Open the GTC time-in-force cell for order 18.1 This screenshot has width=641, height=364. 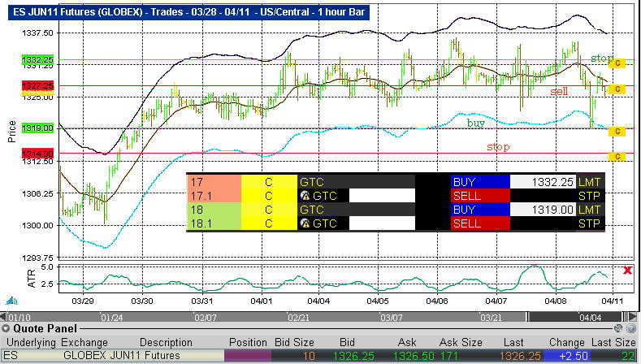tap(323, 223)
